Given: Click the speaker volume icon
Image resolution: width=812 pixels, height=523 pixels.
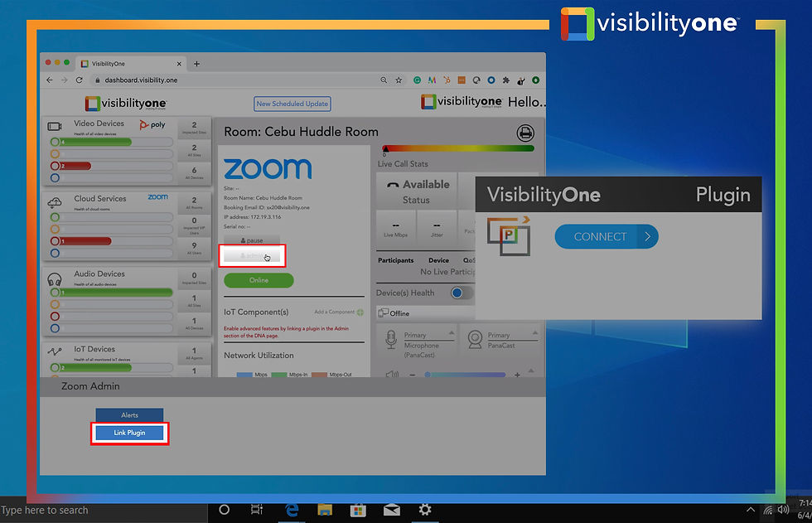Looking at the screenshot, I should click(x=393, y=374).
